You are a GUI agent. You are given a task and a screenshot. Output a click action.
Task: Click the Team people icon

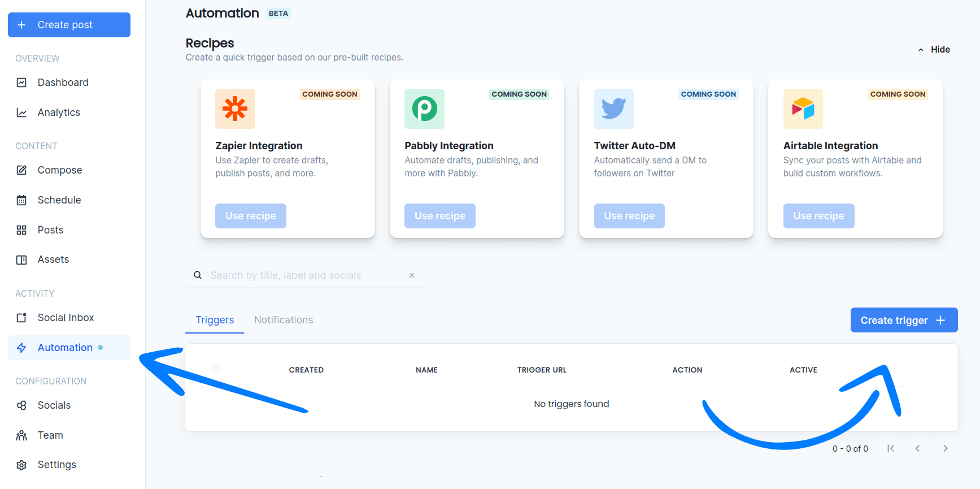click(x=21, y=435)
